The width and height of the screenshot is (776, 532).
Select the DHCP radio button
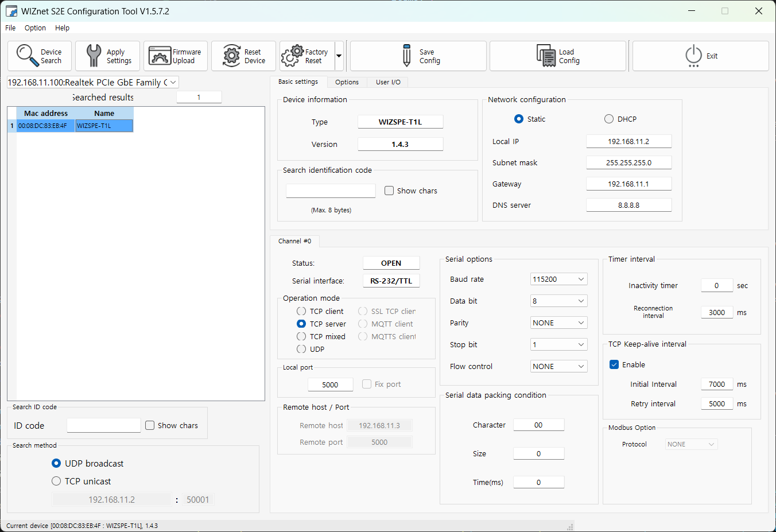609,119
